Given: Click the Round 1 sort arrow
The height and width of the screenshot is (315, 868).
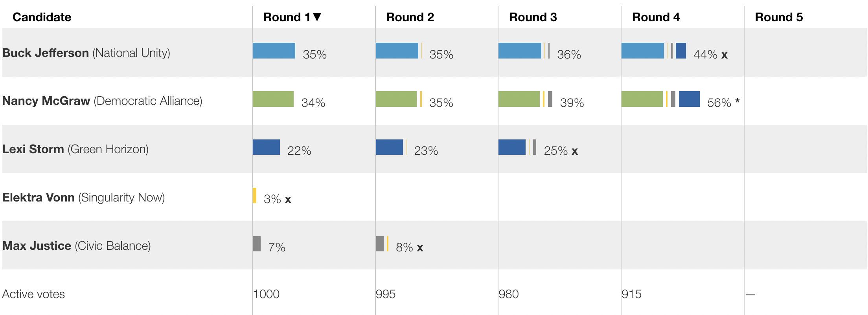Looking at the screenshot, I should pos(317,17).
